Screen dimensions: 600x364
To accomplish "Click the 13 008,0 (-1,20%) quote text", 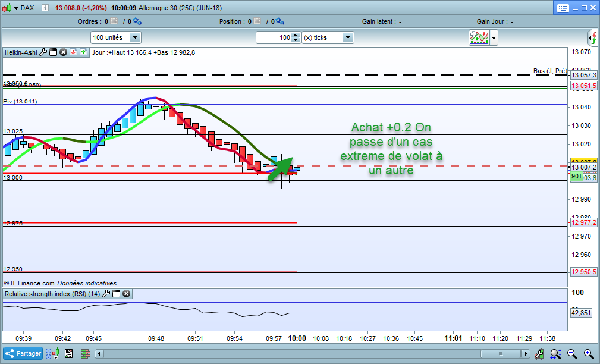I will click(x=81, y=8).
